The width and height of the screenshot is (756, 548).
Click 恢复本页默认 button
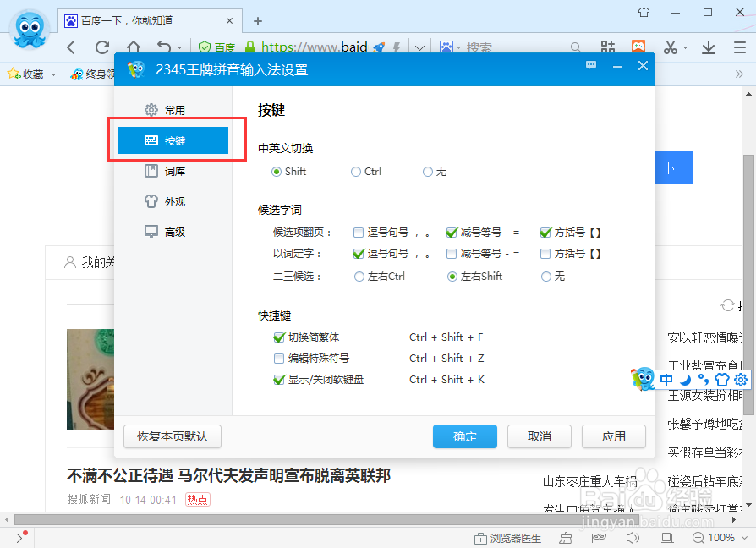173,436
